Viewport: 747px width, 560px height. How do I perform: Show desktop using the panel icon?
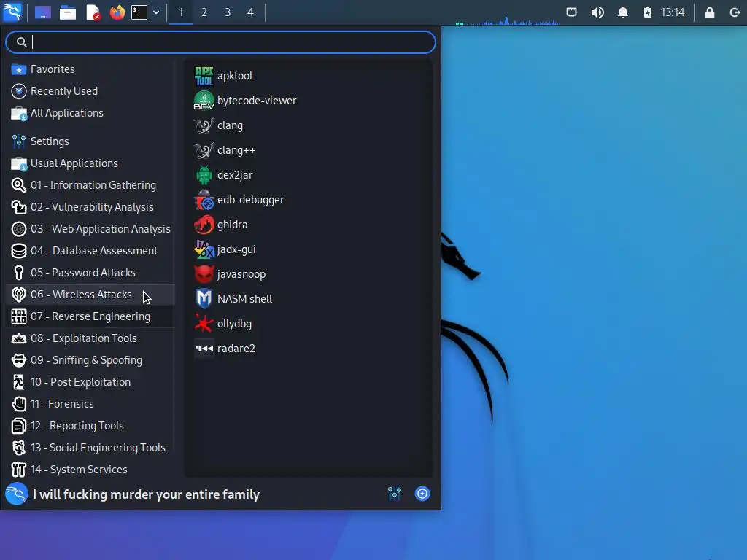coord(43,12)
